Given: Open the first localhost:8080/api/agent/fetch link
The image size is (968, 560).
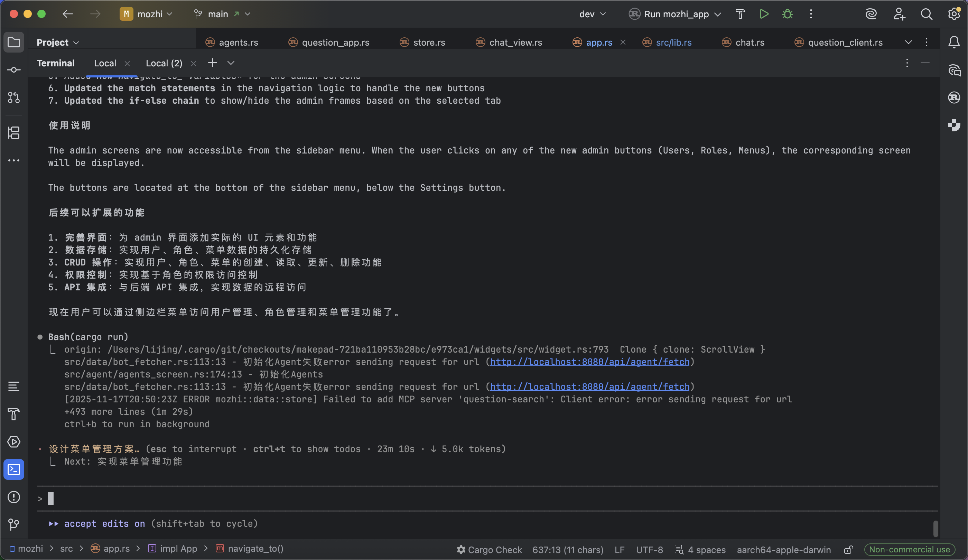Looking at the screenshot, I should 589,362.
